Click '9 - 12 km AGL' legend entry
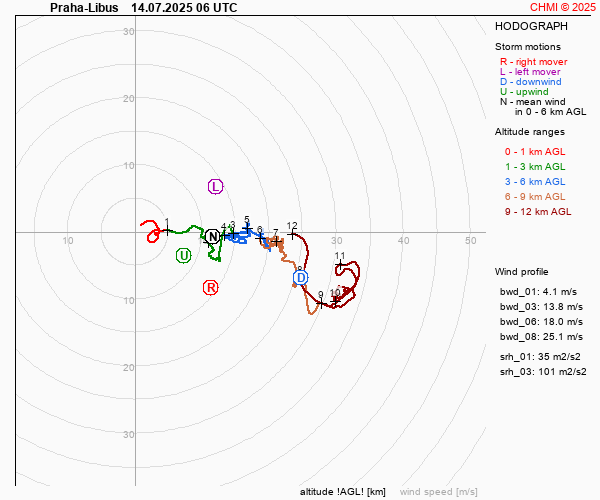Screen dimensions: 600x500 point(538,212)
